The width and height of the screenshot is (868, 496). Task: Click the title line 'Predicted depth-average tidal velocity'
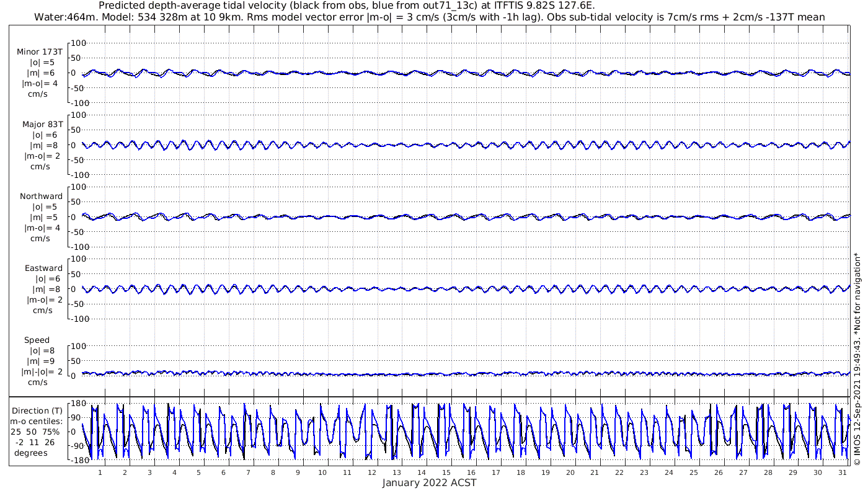(x=347, y=6)
